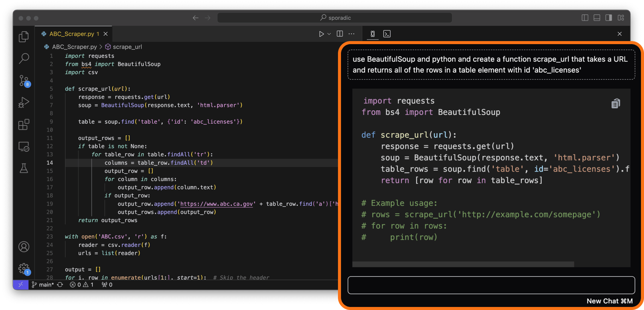This screenshot has width=644, height=310.
Task: Toggle the secondary side bar layout
Action: point(609,18)
